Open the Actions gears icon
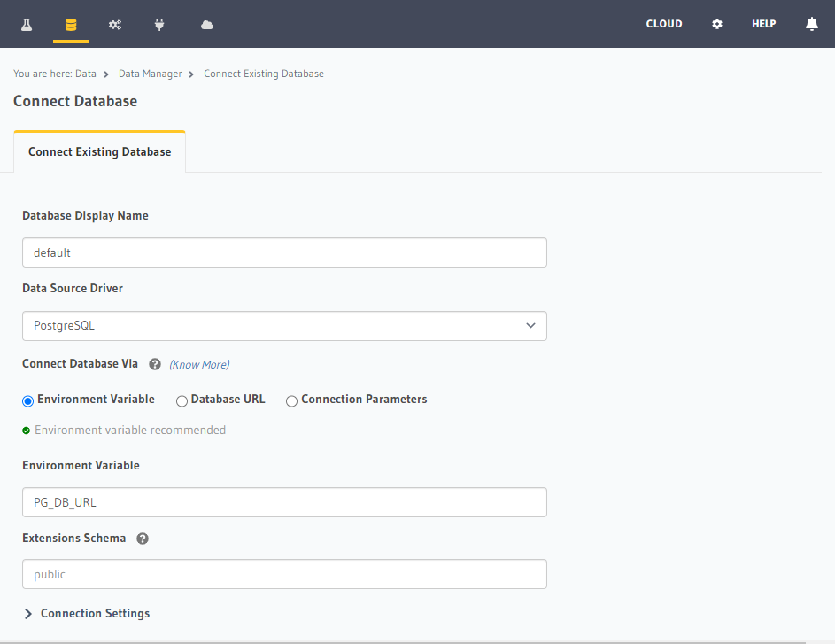The image size is (835, 644). 114,23
